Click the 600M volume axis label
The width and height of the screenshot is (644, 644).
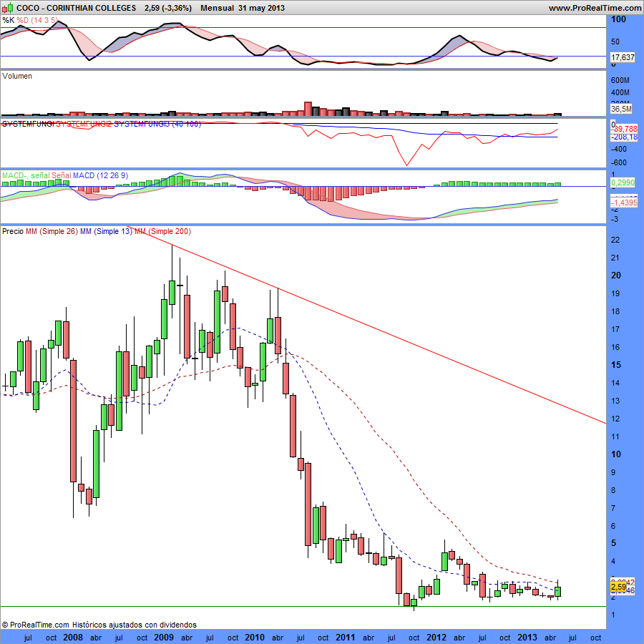[x=620, y=80]
